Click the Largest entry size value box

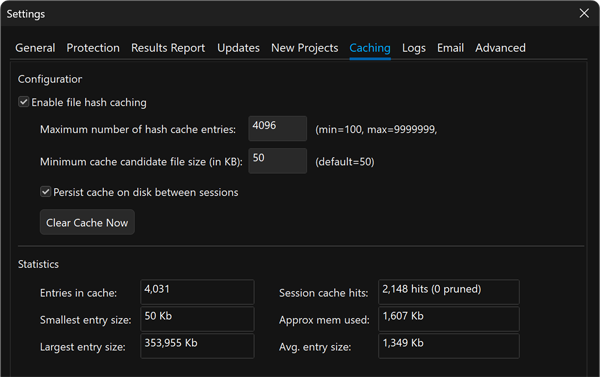tap(197, 346)
